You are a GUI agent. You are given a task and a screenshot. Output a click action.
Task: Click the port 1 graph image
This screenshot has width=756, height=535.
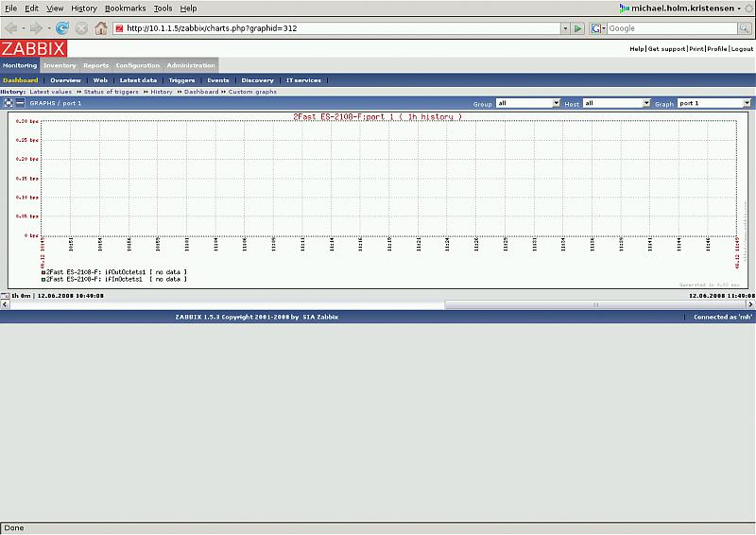[x=378, y=200]
